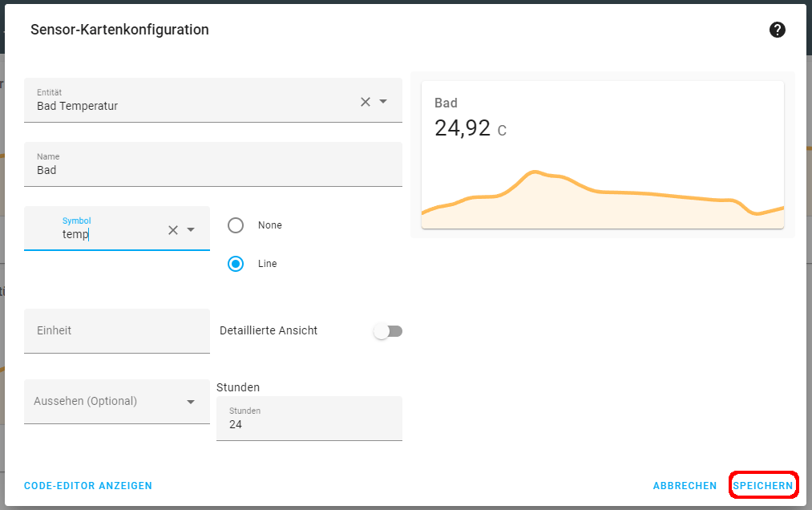812x510 pixels.
Task: Click the Detaillierte Ansicht label
Action: click(x=269, y=330)
